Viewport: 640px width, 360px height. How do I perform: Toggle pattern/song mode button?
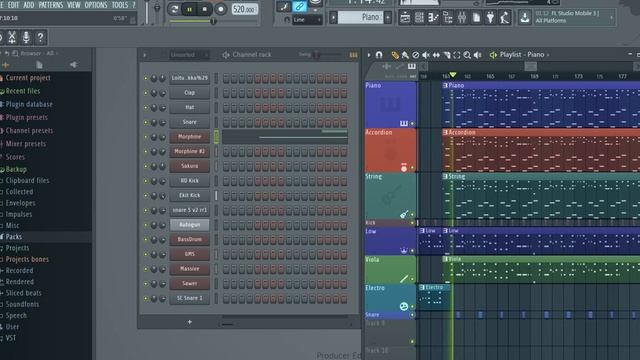point(174,9)
